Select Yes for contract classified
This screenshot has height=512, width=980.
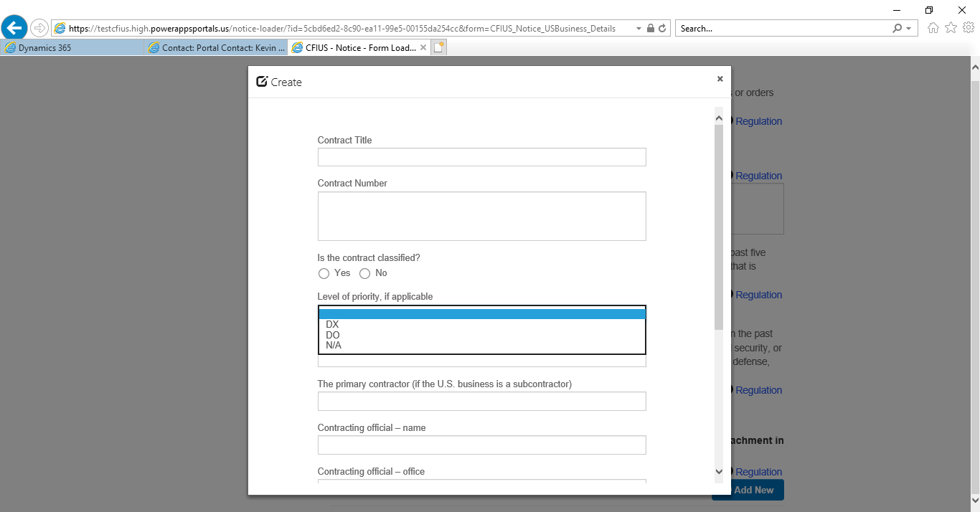324,273
